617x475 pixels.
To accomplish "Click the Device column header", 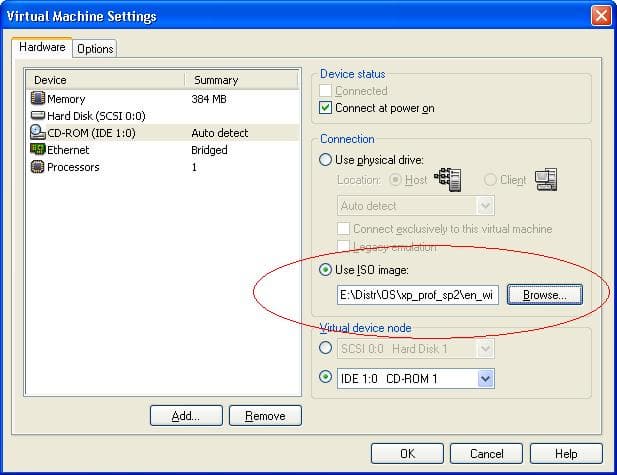I will tap(105, 80).
